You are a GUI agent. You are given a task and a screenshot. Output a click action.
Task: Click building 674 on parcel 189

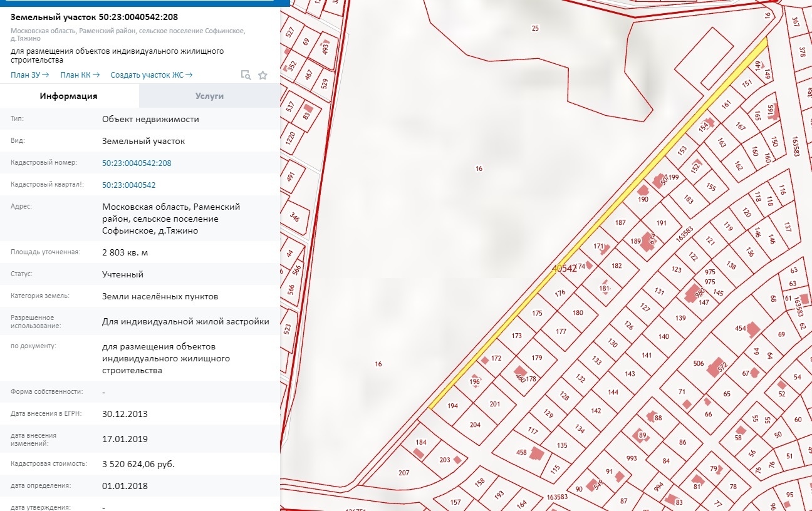(647, 242)
